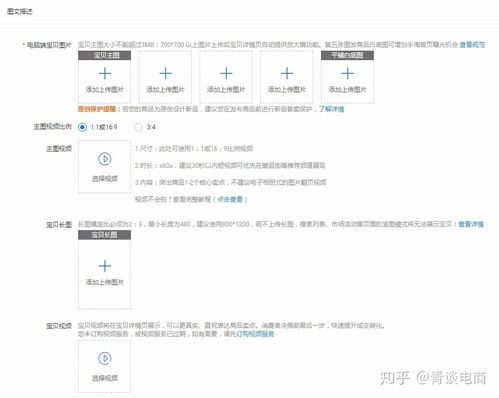Image resolution: width=499 pixels, height=398 pixels.
Task: Click the plus icon in the 宝贝长图 box
Action: (x=105, y=266)
